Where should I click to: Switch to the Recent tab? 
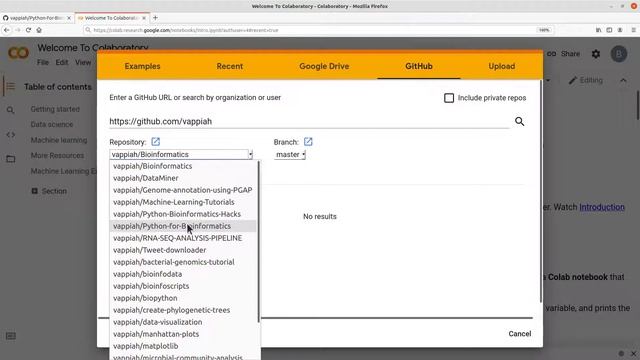tap(230, 66)
